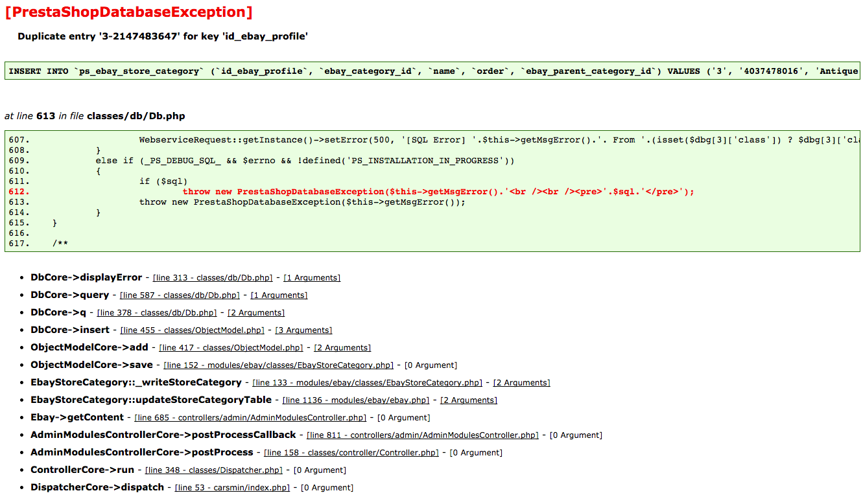Viewport: 863px width, 504px height.
Task: Show 2 Arguments for _writeStoreCategory
Action: (522, 383)
